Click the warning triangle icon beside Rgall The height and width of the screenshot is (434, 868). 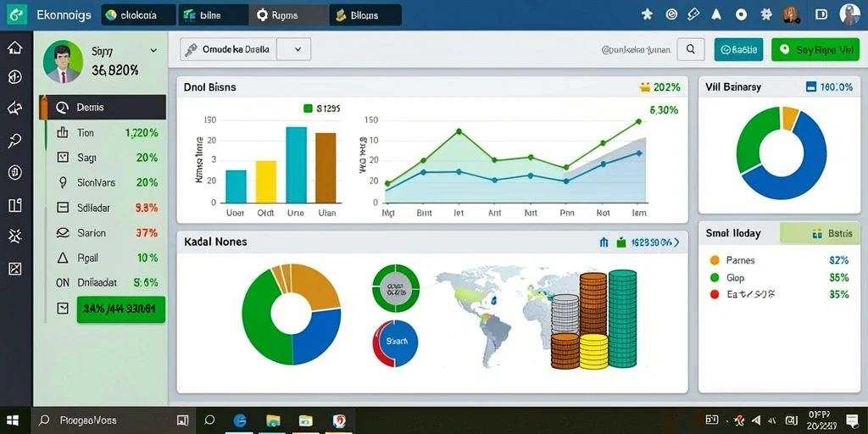pos(63,258)
